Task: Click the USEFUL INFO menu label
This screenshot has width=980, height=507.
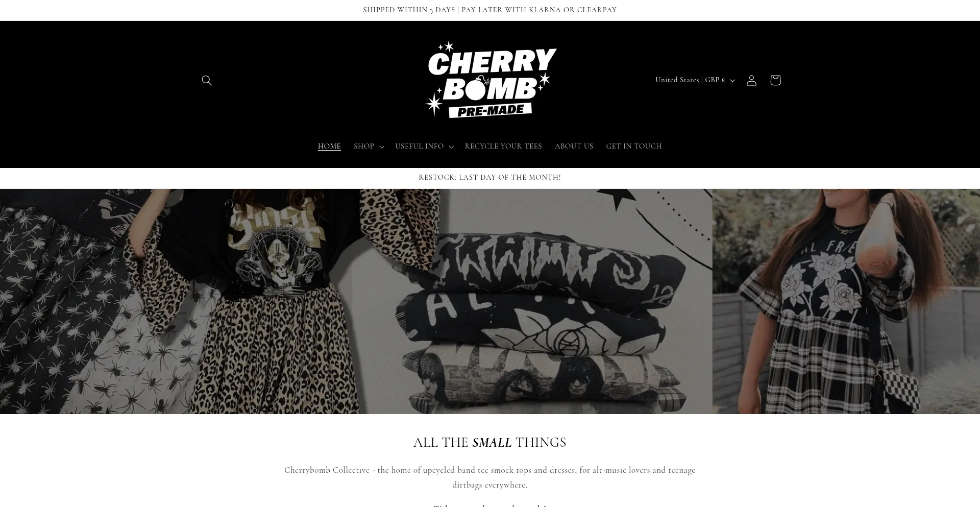Action: [419, 146]
